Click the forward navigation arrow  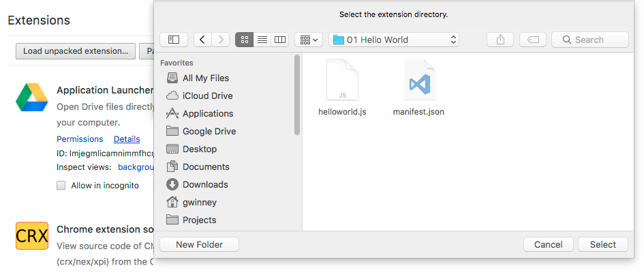coord(220,40)
